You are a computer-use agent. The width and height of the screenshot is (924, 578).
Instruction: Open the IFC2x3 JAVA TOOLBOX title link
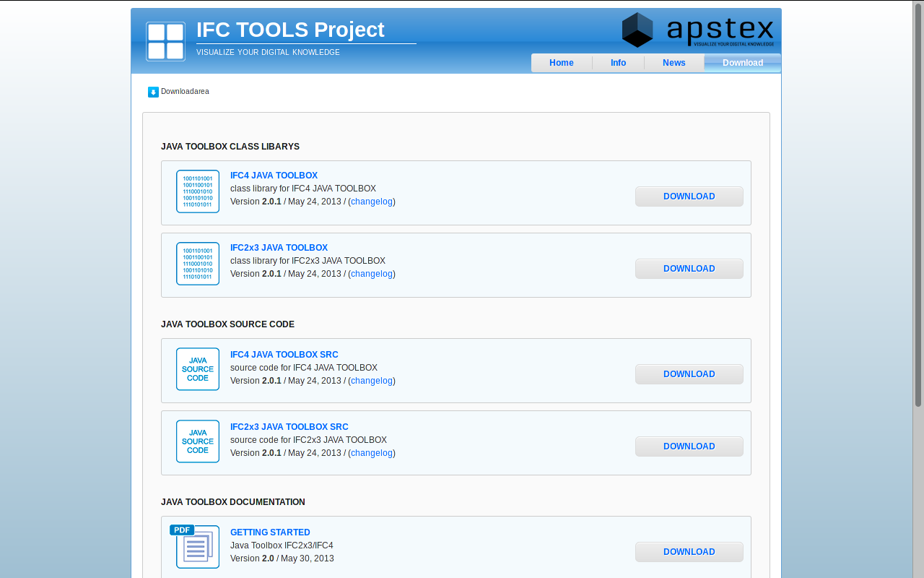[279, 248]
